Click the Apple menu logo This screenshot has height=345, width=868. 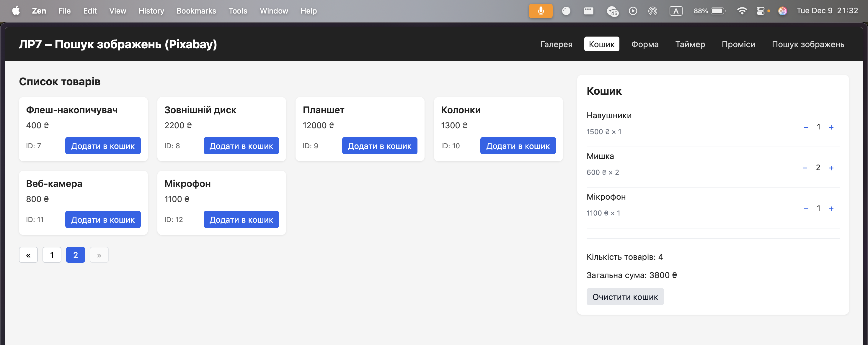point(16,11)
